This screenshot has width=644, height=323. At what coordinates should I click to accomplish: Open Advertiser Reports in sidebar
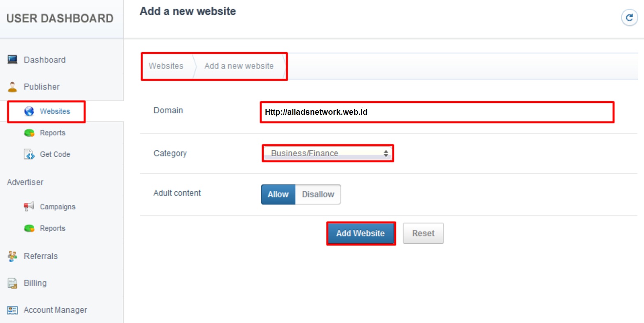click(x=52, y=228)
